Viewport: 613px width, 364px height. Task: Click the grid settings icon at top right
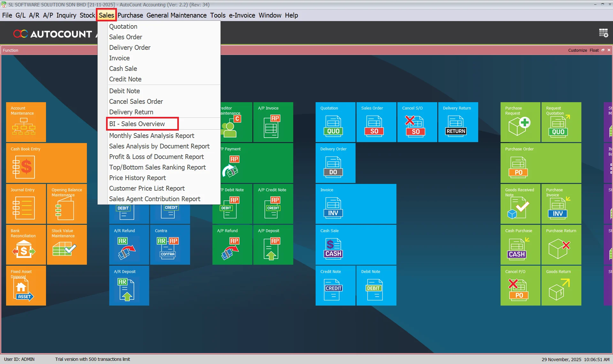pyautogui.click(x=603, y=33)
